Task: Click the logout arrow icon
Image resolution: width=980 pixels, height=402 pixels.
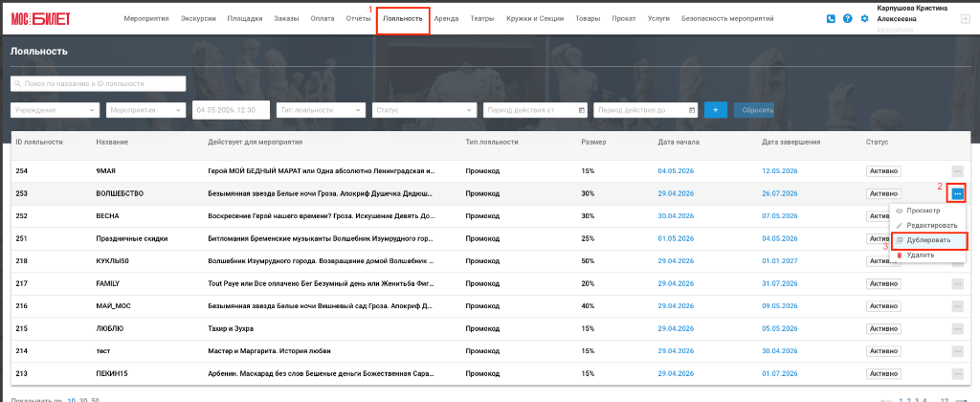Action: 965,19
